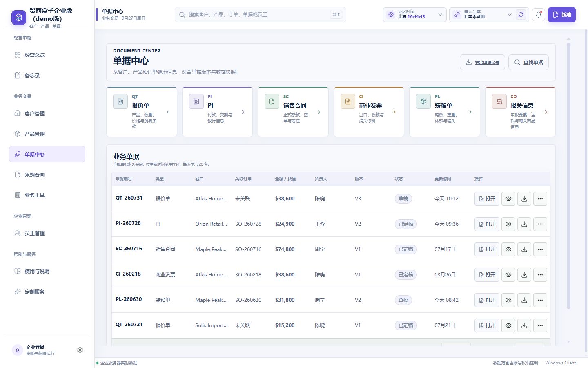Preview PL-260630 with eye icon

point(508,300)
